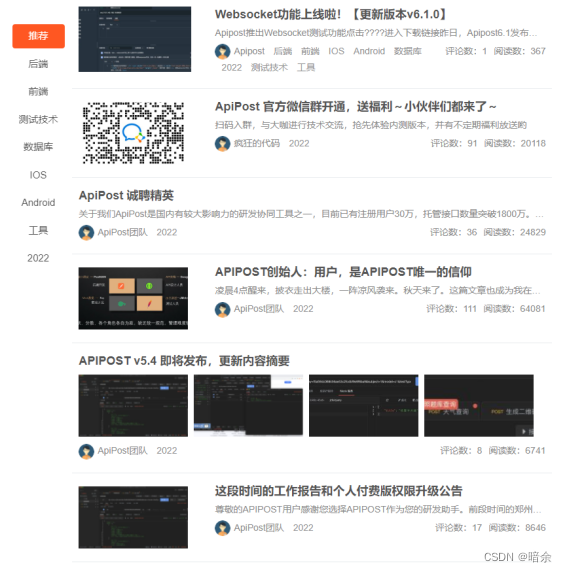Click 2022 tag on 工作报告 post

[303, 528]
